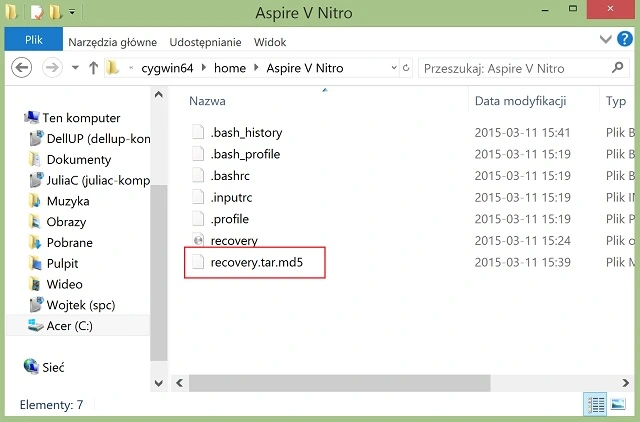Select the recovery.tar.md5 file
This screenshot has width=640, height=422.
[256, 262]
